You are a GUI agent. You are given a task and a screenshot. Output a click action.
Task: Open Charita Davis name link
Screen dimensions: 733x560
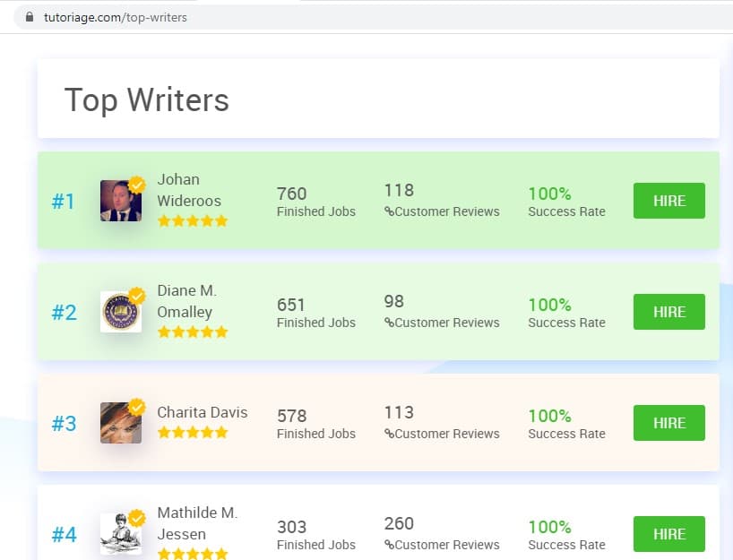coord(203,412)
